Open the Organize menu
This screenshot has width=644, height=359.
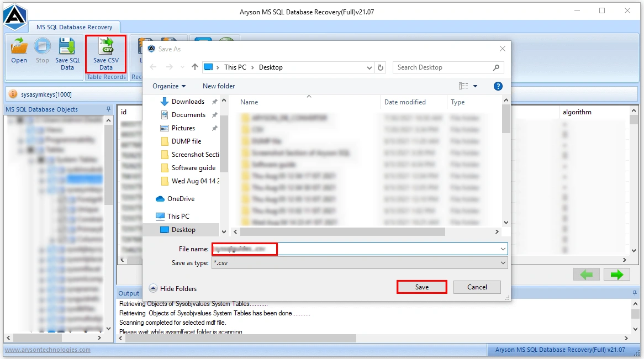point(169,86)
